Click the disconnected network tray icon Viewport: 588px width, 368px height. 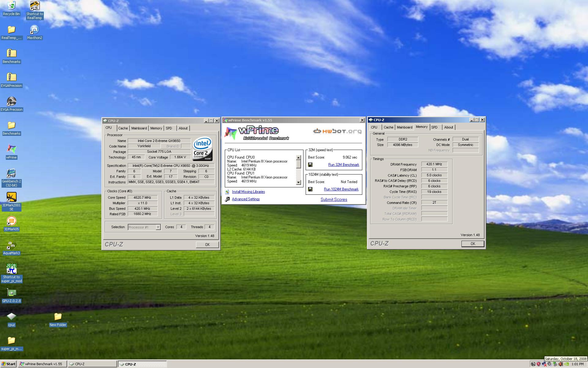pyautogui.click(x=544, y=364)
